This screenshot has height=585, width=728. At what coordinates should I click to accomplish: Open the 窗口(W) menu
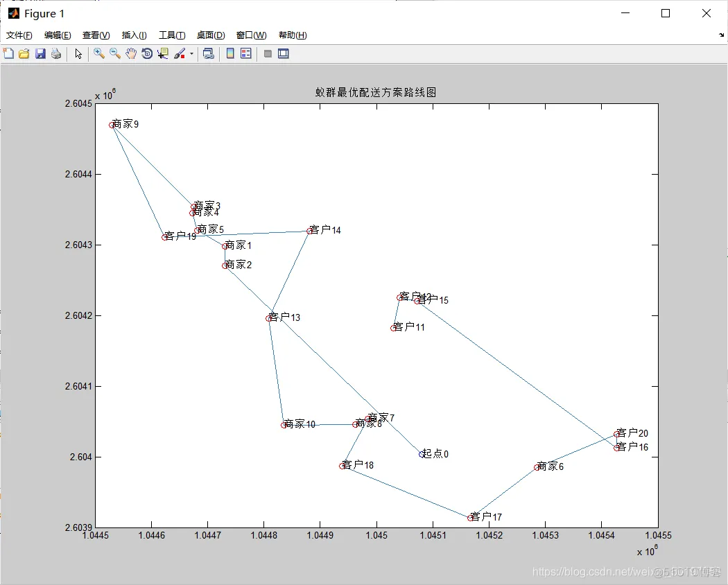251,35
